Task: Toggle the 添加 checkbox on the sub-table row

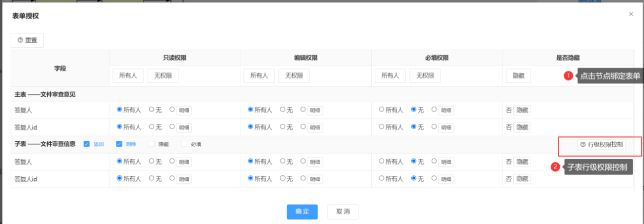Action: pyautogui.click(x=87, y=144)
